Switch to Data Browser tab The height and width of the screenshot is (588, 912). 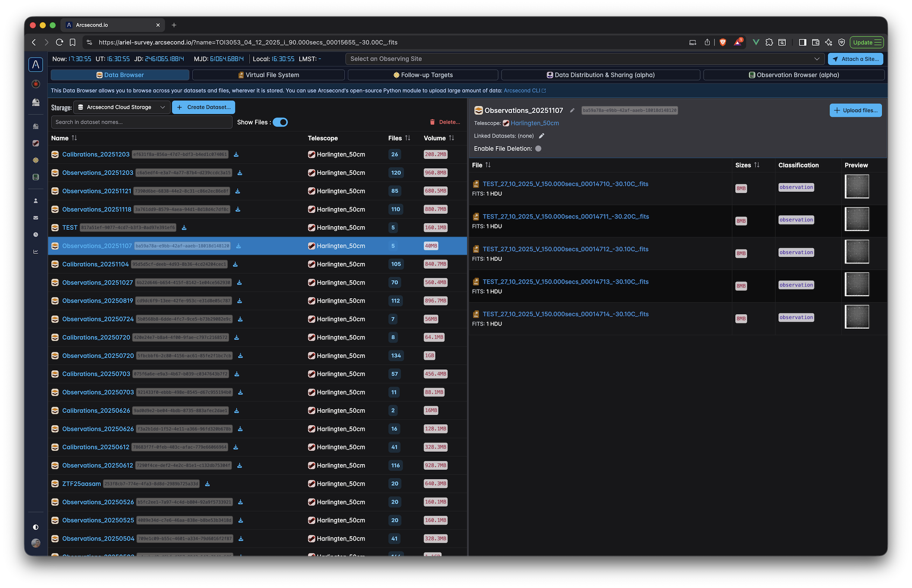click(120, 75)
